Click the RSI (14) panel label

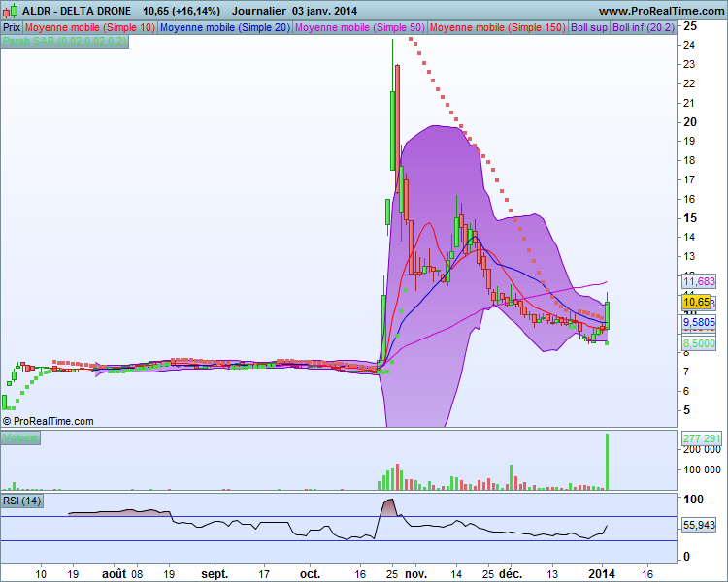[21, 501]
